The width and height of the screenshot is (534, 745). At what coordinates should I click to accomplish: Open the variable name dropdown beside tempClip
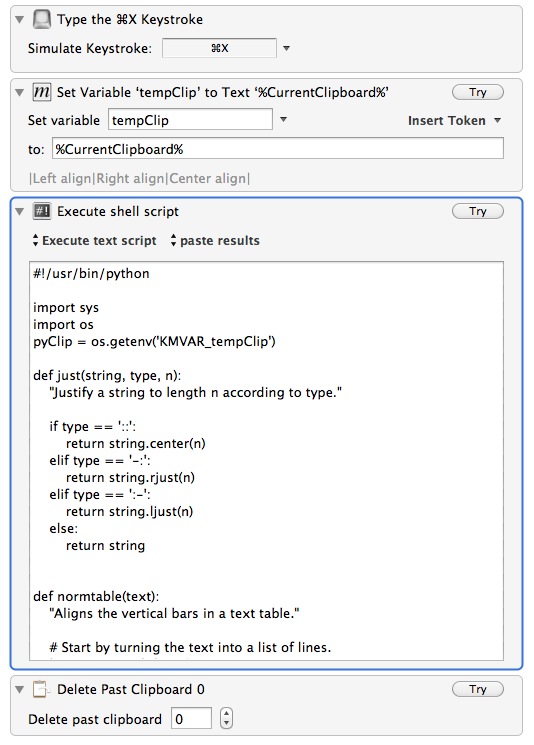(x=283, y=120)
